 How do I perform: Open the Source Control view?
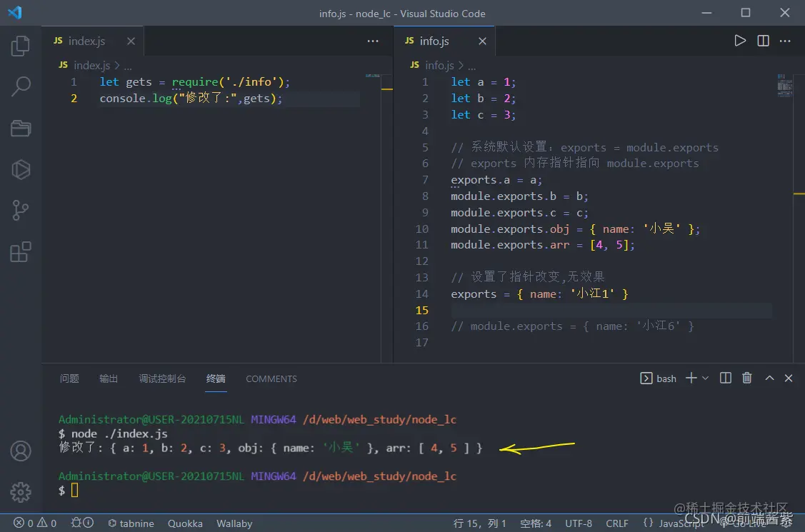[21, 211]
